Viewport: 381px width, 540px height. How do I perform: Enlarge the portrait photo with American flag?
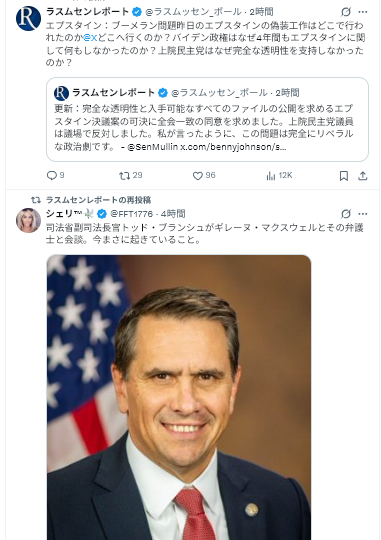click(179, 397)
